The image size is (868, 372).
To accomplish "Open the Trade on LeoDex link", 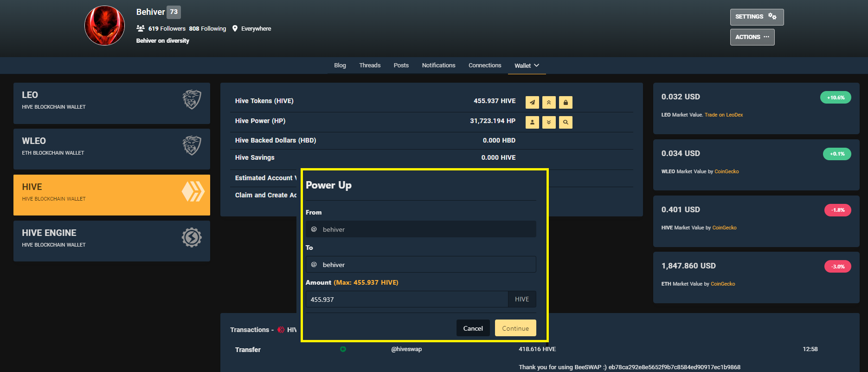I will [724, 115].
